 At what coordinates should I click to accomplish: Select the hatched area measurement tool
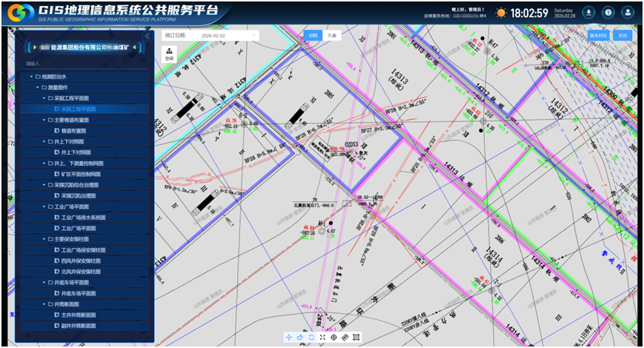click(356, 337)
